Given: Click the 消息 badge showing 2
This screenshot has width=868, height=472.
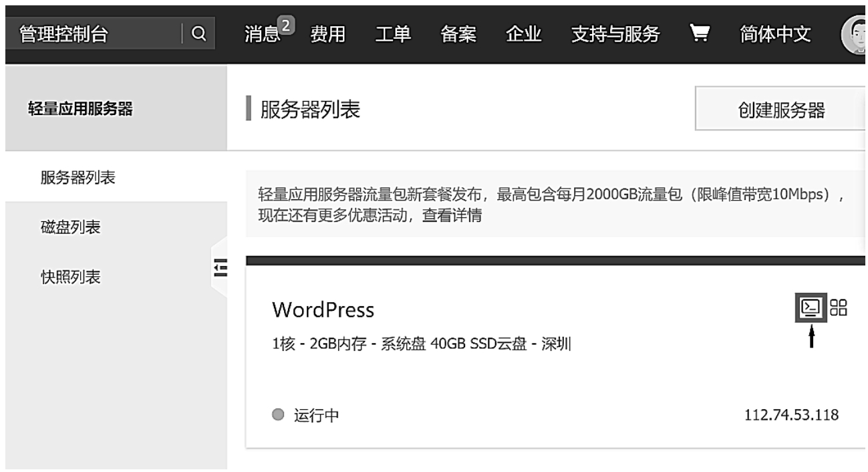Looking at the screenshot, I should pyautogui.click(x=287, y=26).
